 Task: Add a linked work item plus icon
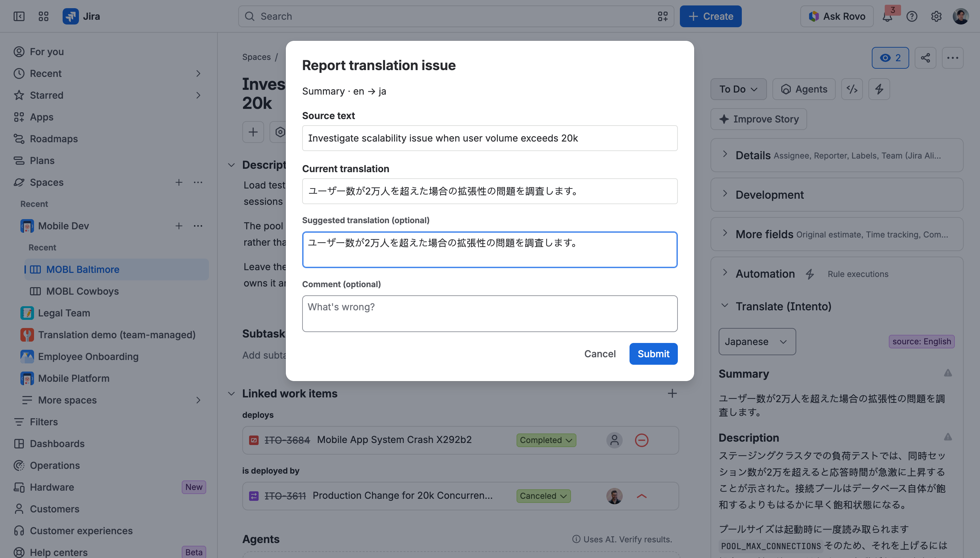pyautogui.click(x=672, y=394)
